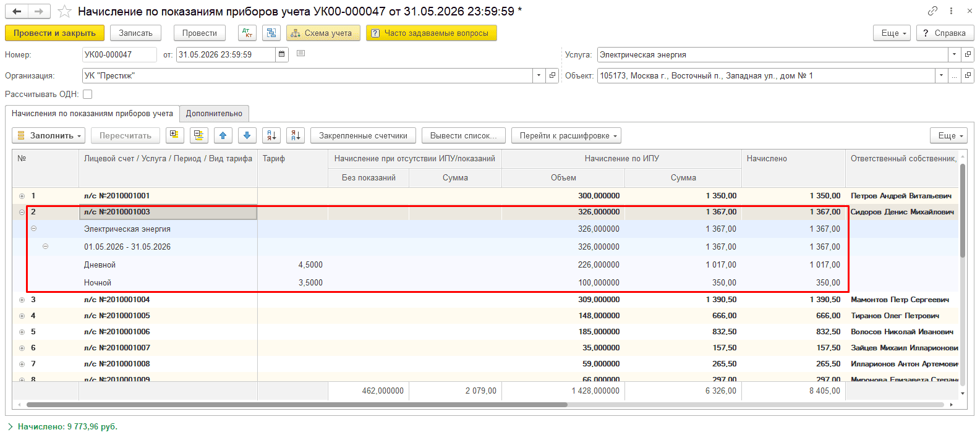Viewport: 980px width, 435px height.
Task: Sort the list descending
Action: (x=296, y=135)
